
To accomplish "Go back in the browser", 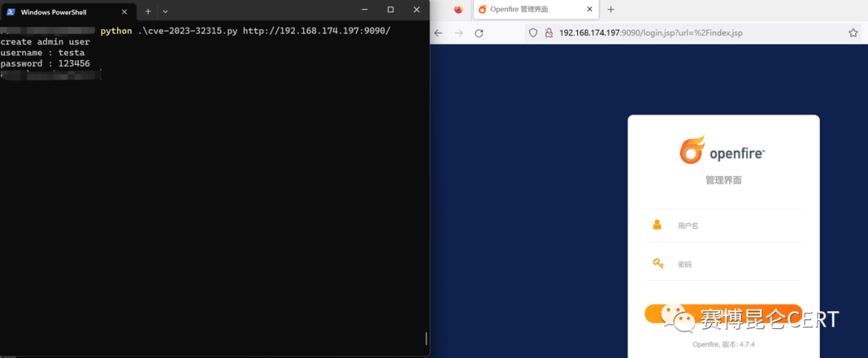I will click(439, 33).
